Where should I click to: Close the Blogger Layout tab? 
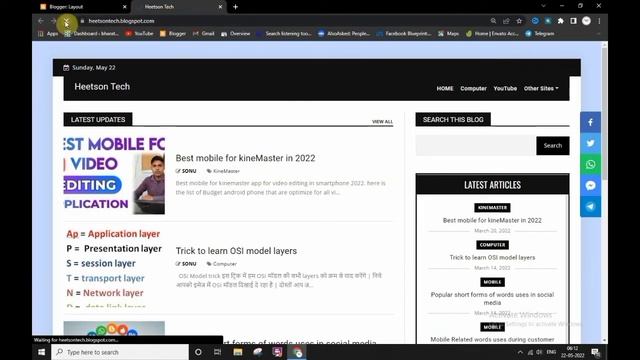(124, 7)
